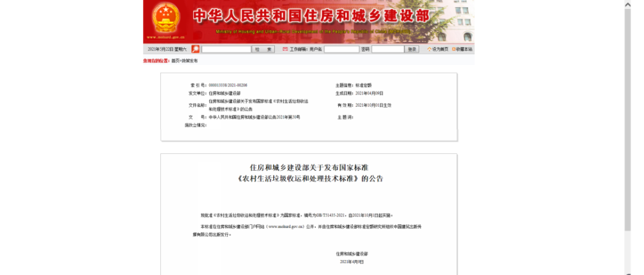644x275 pixels.
Task: Click the date text 2021年5月22日 星期六
Action: (167, 49)
